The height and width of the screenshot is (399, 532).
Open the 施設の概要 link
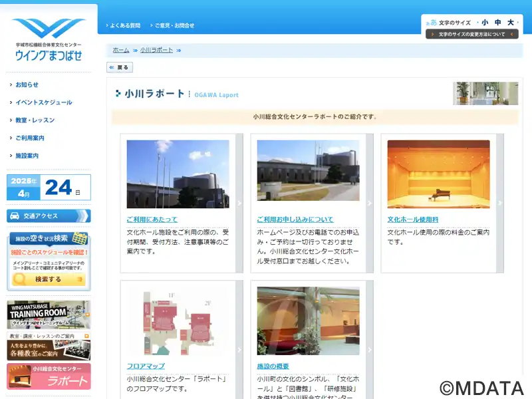[x=273, y=366]
